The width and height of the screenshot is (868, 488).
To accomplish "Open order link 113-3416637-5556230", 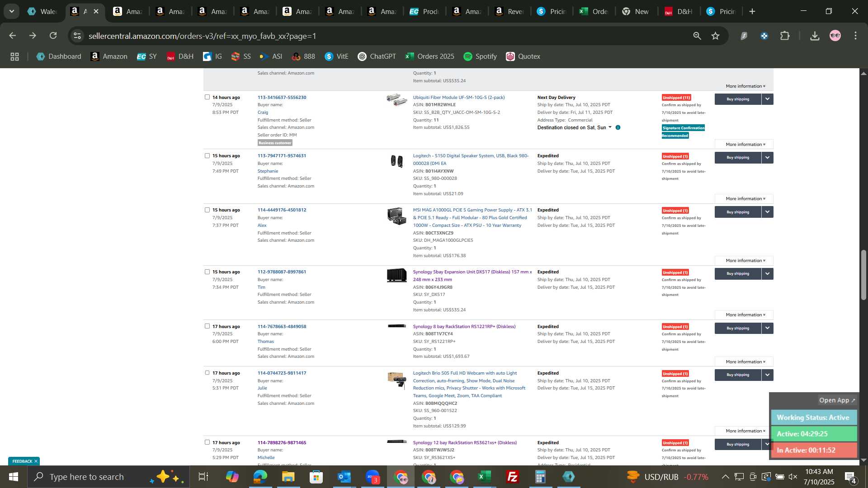I will pos(282,97).
